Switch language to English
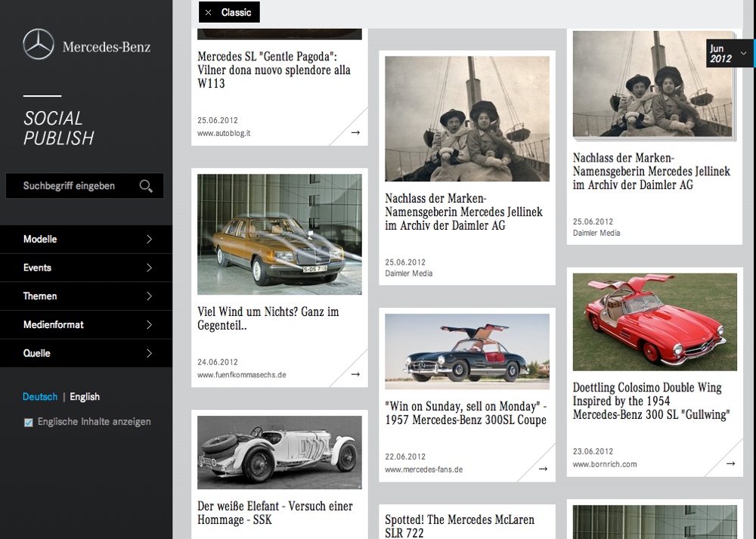This screenshot has width=756, height=539. pyautogui.click(x=85, y=397)
